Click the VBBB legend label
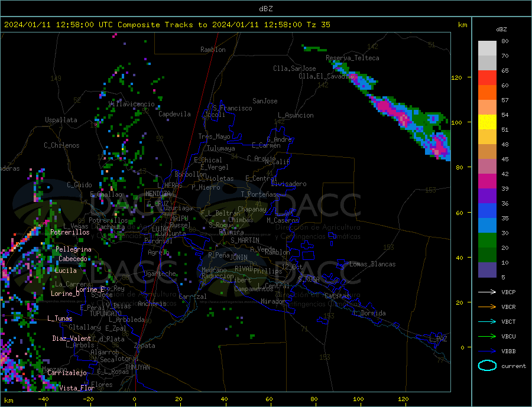The image size is (532, 407). (x=508, y=351)
